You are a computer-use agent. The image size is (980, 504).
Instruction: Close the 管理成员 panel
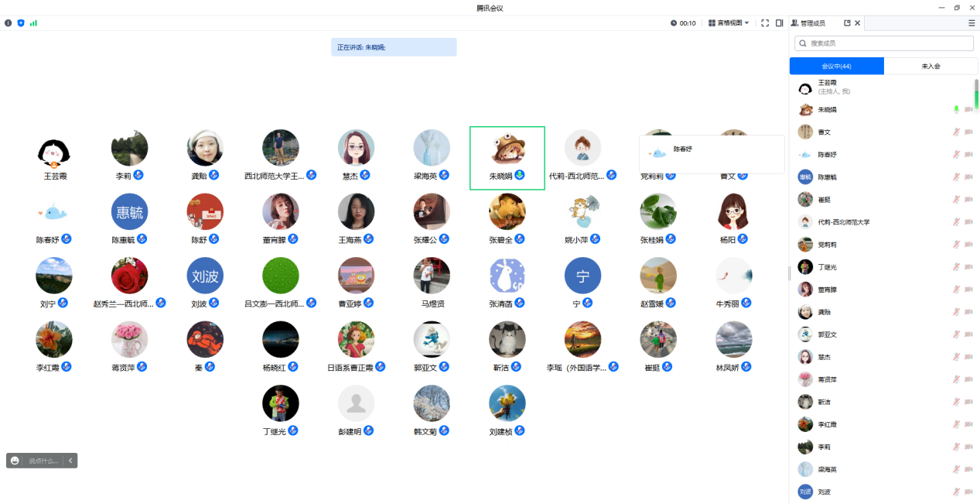click(x=857, y=23)
